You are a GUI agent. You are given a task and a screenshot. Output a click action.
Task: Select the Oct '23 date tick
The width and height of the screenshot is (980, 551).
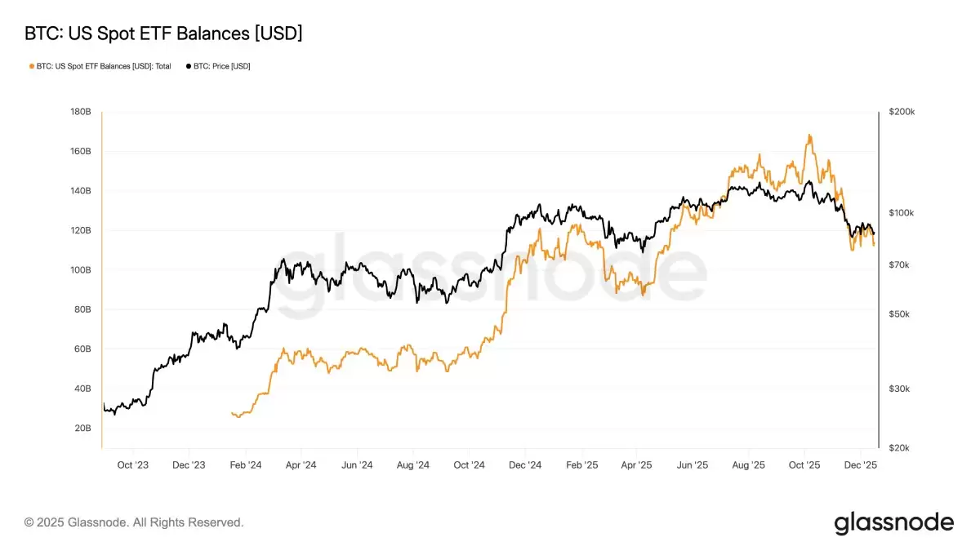132,464
